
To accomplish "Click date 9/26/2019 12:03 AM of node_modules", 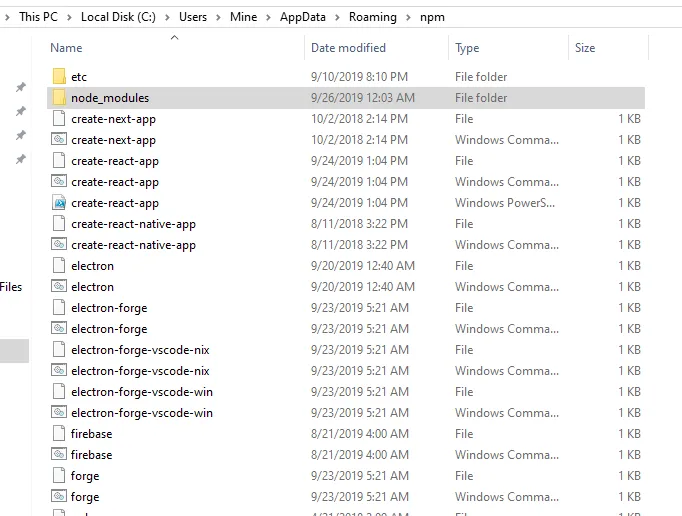I will click(363, 97).
